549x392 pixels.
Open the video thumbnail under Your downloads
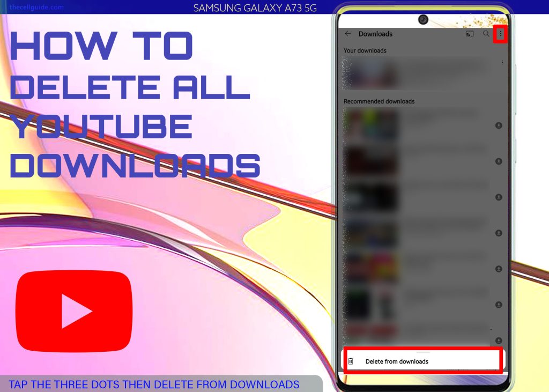(370, 73)
